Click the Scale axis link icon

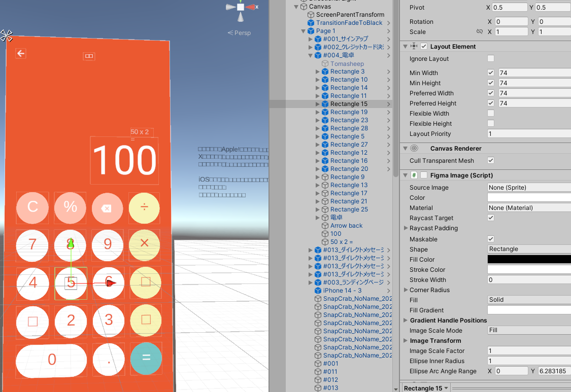(x=479, y=31)
